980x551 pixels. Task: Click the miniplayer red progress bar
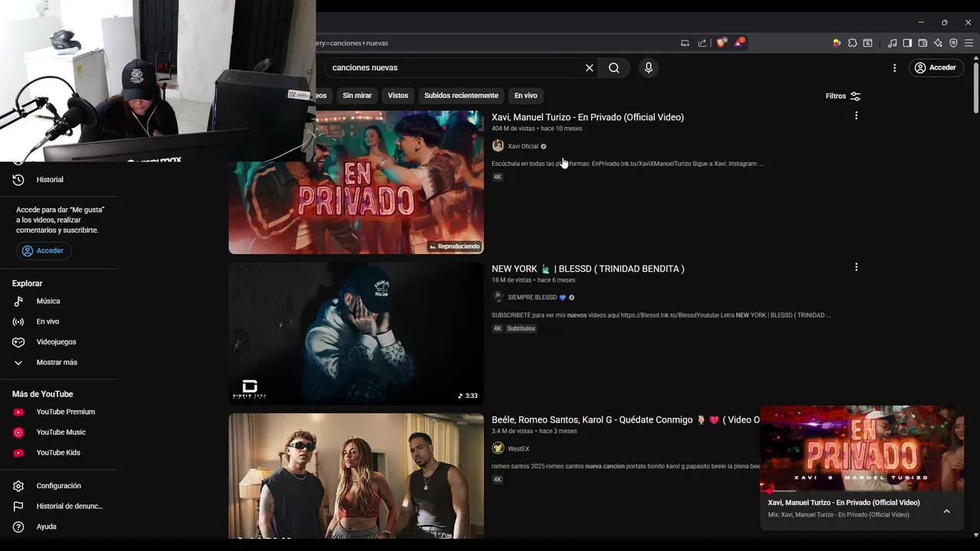[x=861, y=491]
